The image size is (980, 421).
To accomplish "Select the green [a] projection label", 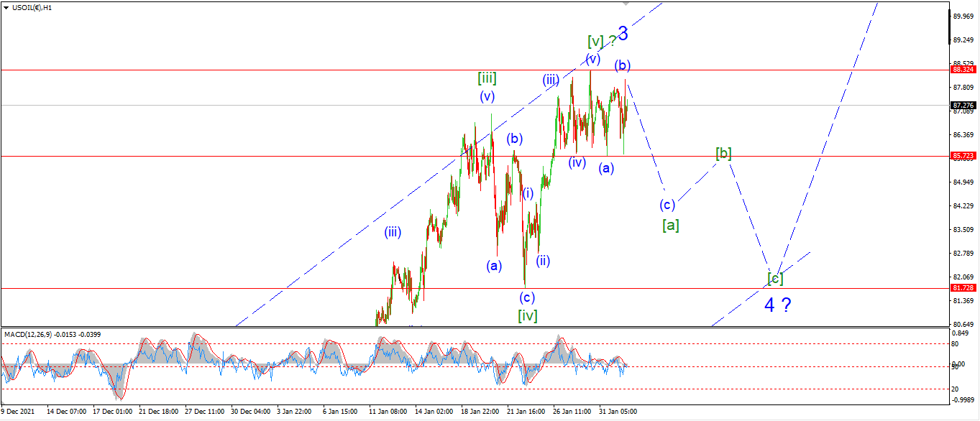I will [670, 225].
